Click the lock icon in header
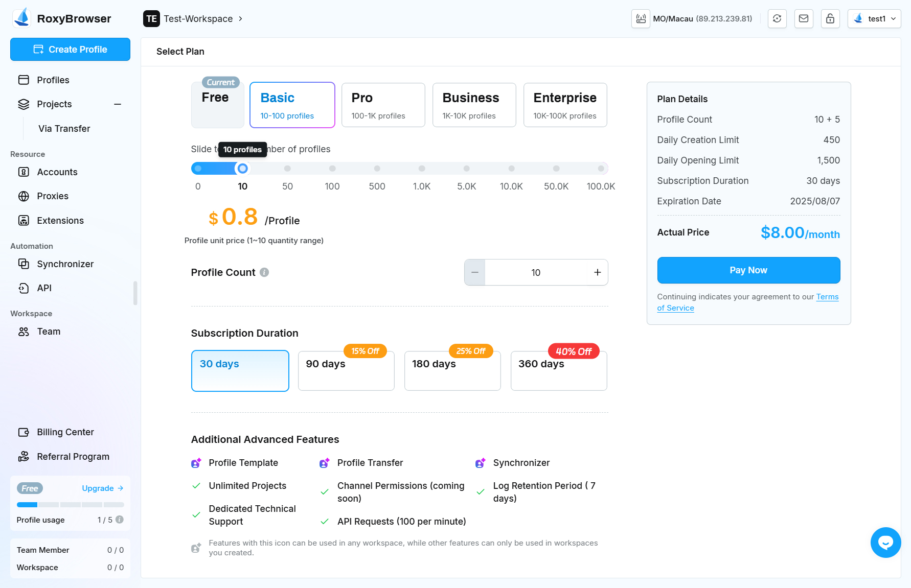The image size is (911, 588). pos(830,19)
